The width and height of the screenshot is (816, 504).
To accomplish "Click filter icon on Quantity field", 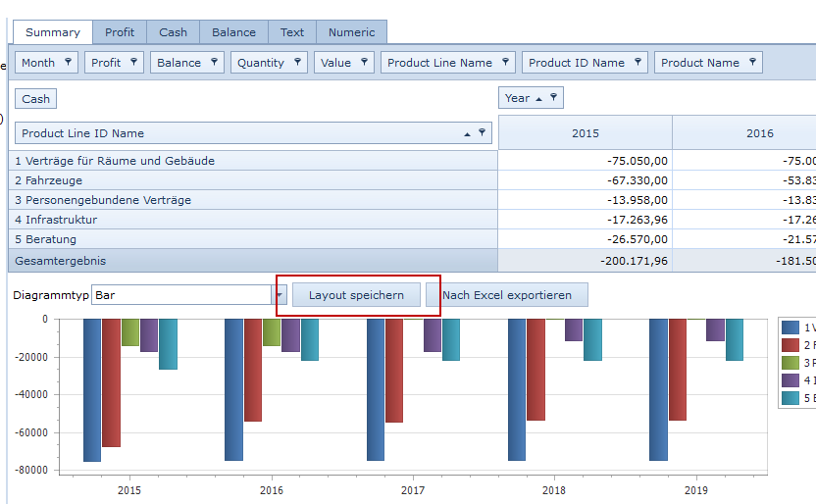I will 297,62.
